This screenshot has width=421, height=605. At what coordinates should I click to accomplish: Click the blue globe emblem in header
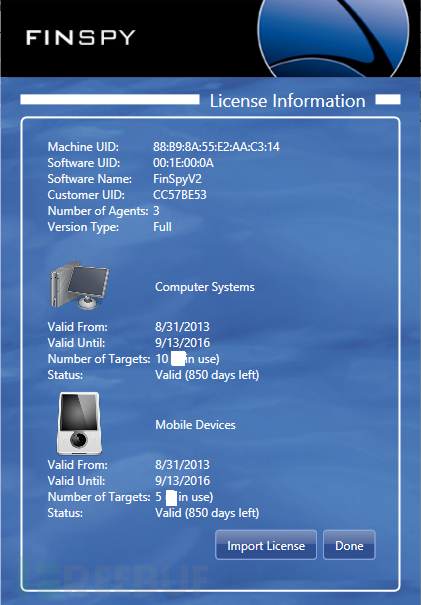coord(333,38)
